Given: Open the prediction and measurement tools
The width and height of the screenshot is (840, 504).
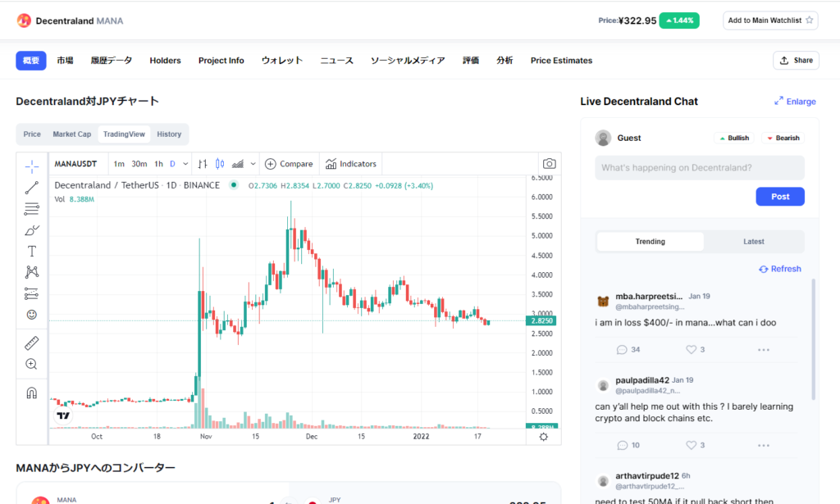Looking at the screenshot, I should pyautogui.click(x=32, y=293).
